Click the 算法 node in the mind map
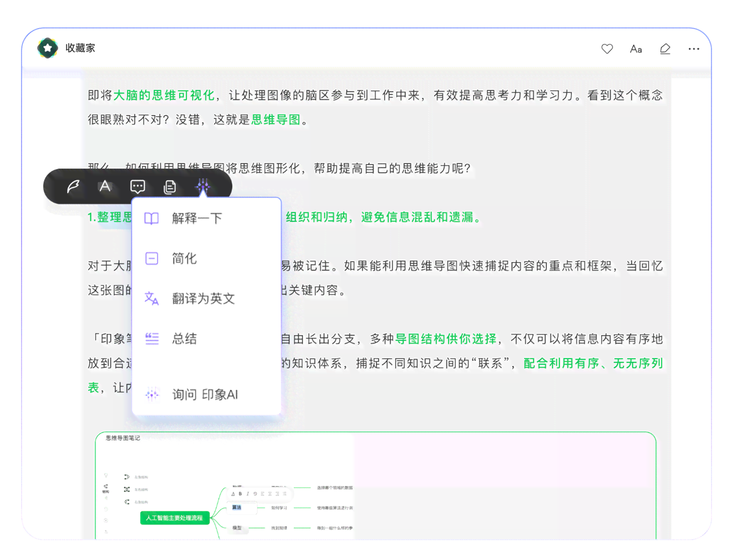 pyautogui.click(x=237, y=508)
